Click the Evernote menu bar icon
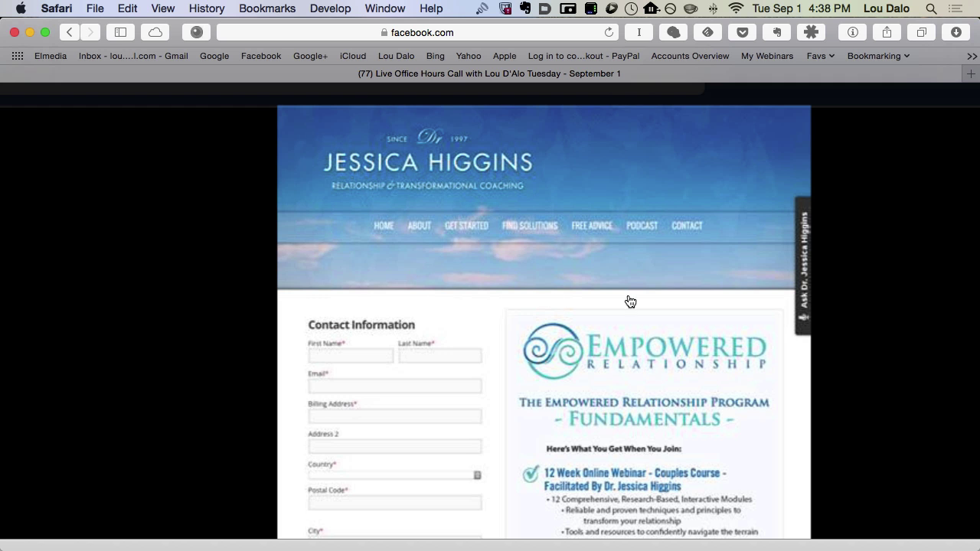 525,8
